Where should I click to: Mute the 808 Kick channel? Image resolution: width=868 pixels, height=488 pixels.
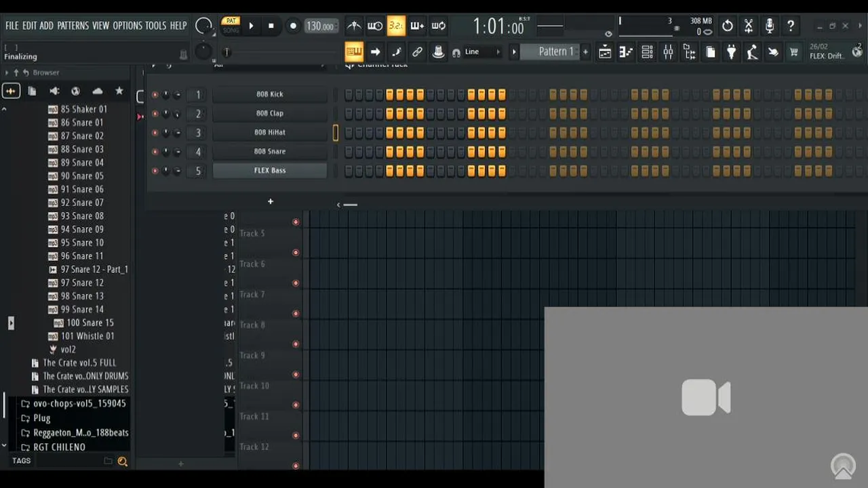[x=155, y=95]
